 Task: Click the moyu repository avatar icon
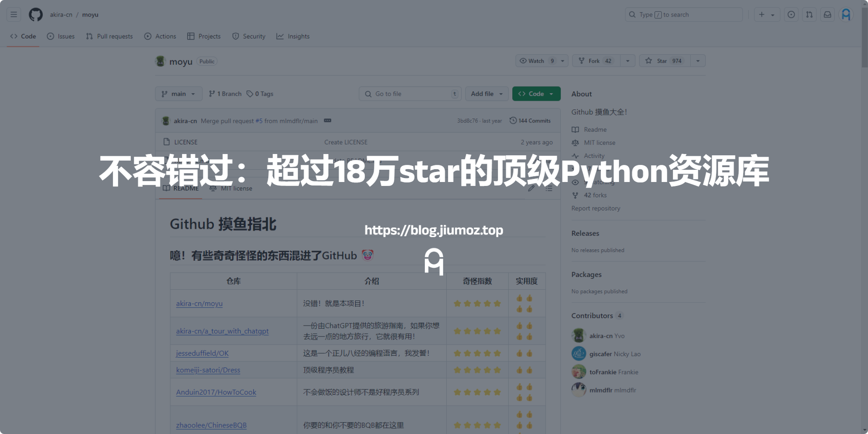point(161,61)
